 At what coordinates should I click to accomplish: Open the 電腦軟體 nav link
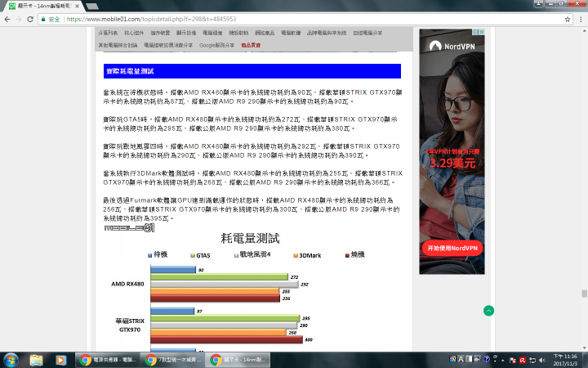(291, 33)
